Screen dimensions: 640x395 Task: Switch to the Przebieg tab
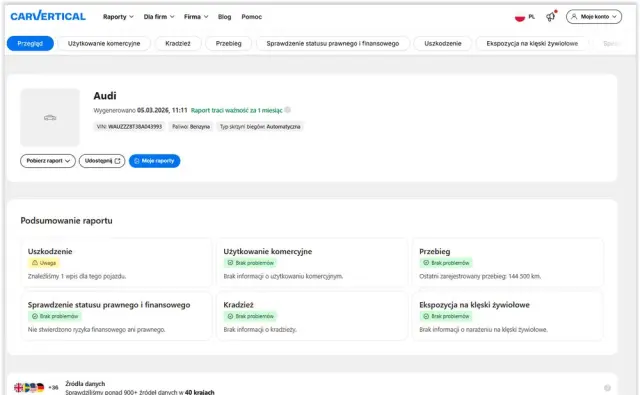tap(229, 43)
